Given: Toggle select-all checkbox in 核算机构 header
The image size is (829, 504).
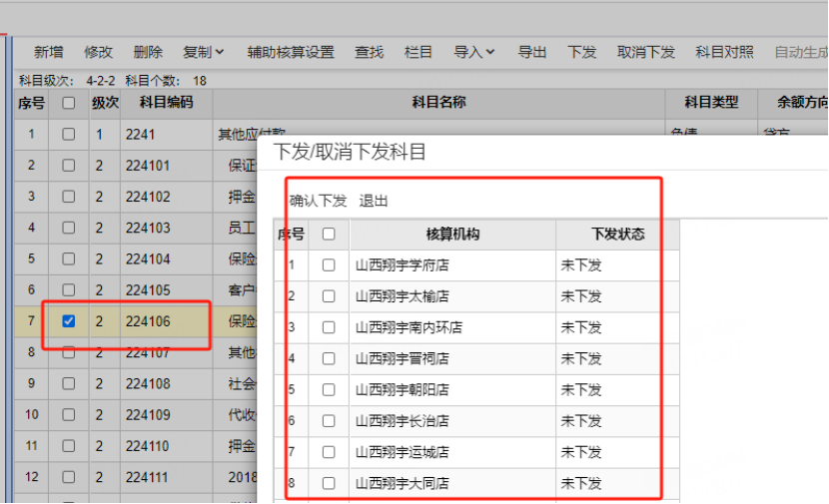Looking at the screenshot, I should point(329,234).
